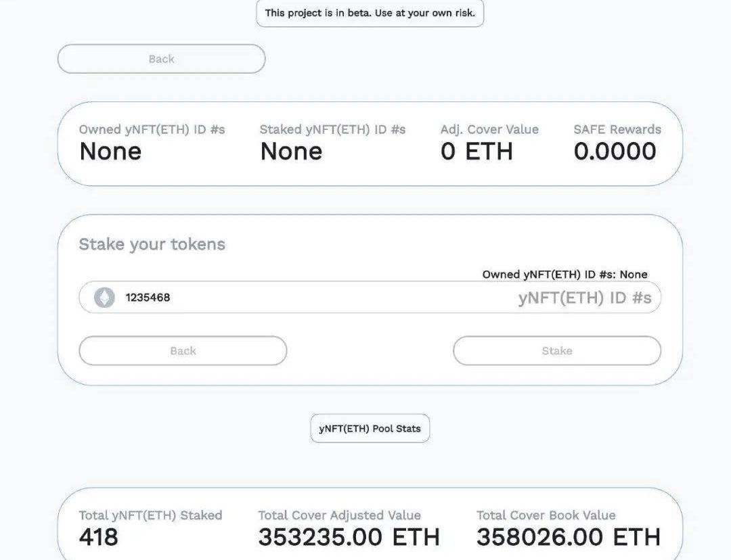Image resolution: width=731 pixels, height=560 pixels.
Task: Click the top Back button
Action: coord(161,59)
